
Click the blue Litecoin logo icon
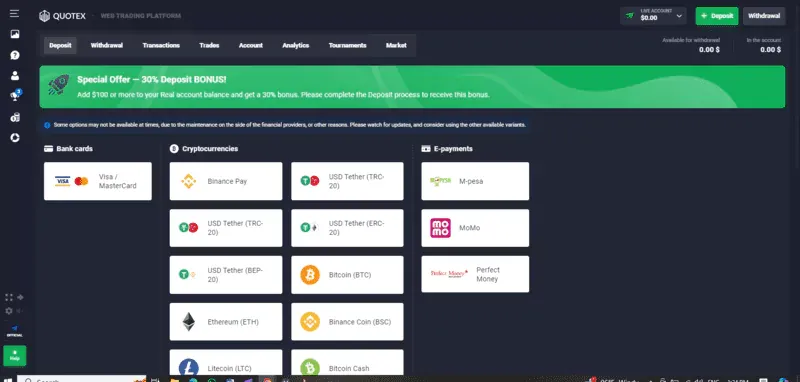click(x=189, y=367)
